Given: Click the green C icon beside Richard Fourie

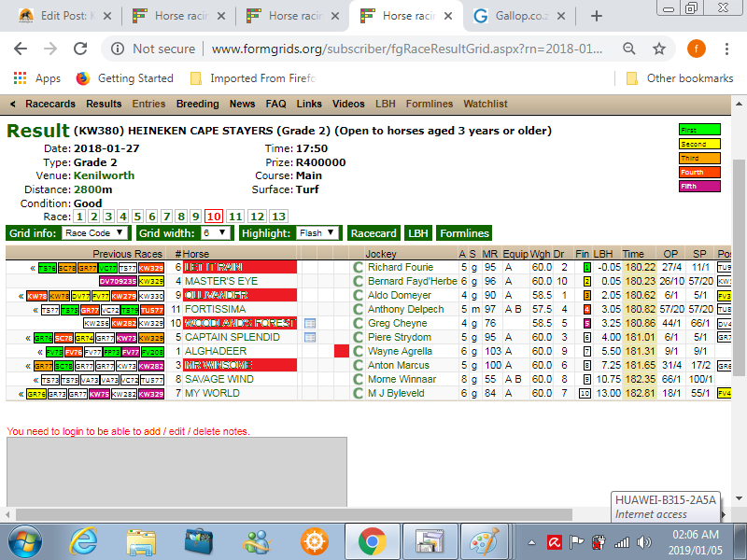Looking at the screenshot, I should pyautogui.click(x=357, y=267).
